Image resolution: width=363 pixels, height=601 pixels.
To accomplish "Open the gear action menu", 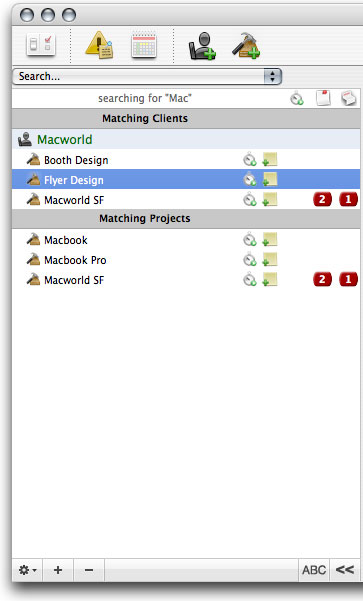I will coord(28,570).
